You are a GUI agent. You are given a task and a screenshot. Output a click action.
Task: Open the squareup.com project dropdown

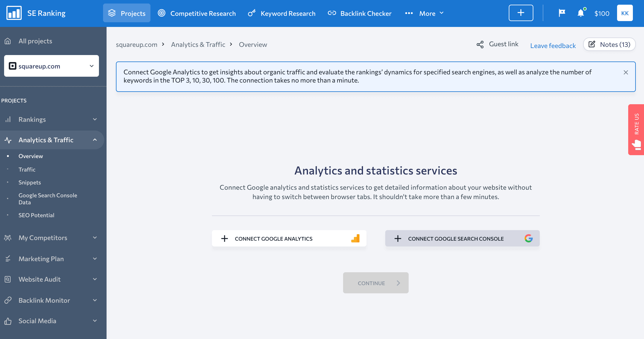(x=52, y=66)
